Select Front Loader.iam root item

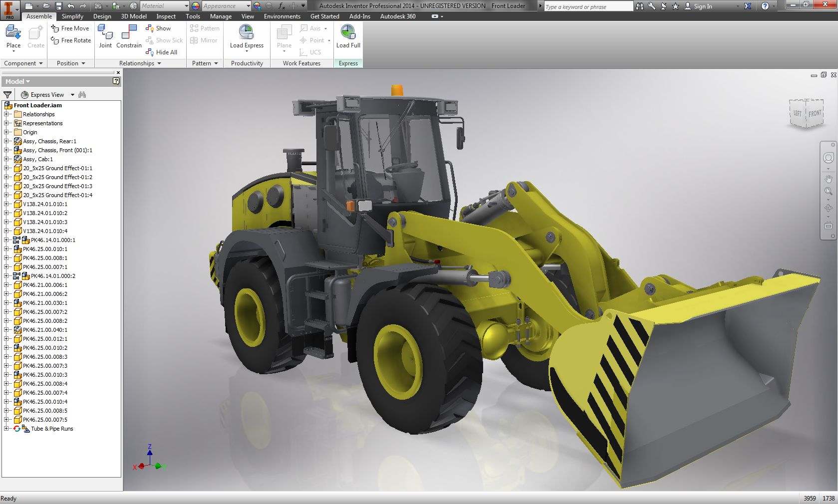coord(38,105)
